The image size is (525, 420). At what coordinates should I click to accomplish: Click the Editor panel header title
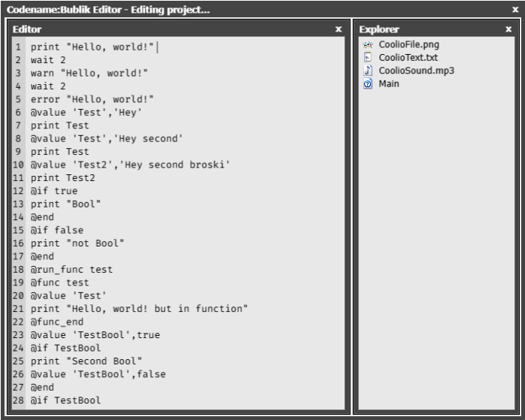tap(27, 29)
